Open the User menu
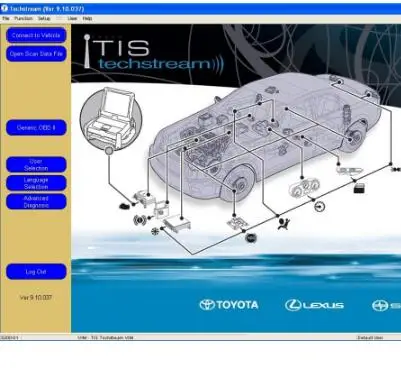Viewport: 401px width, 378px height. [x=72, y=18]
